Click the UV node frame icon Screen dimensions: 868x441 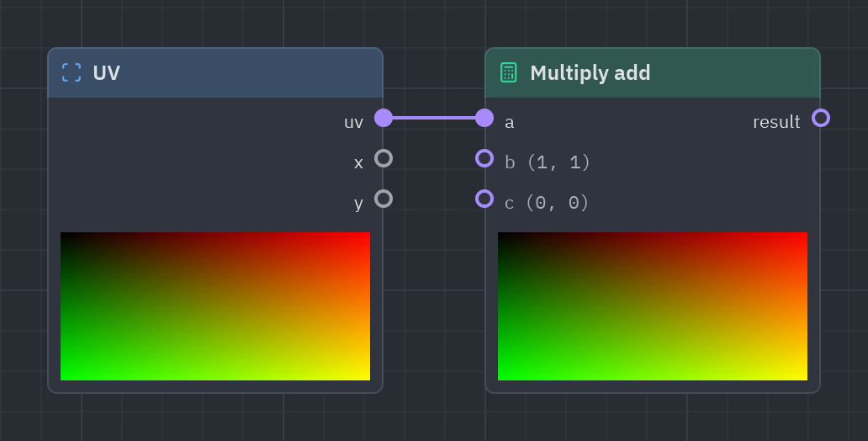(71, 72)
